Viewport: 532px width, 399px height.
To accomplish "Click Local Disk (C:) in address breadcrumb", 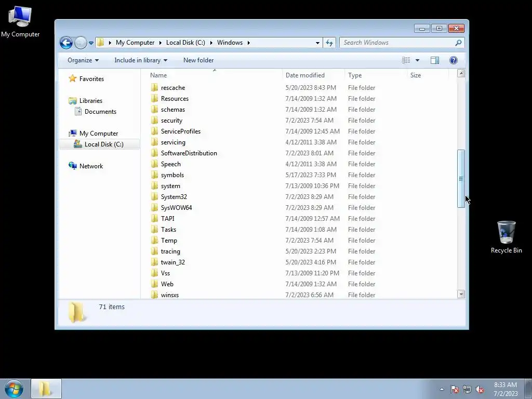I will (x=185, y=43).
